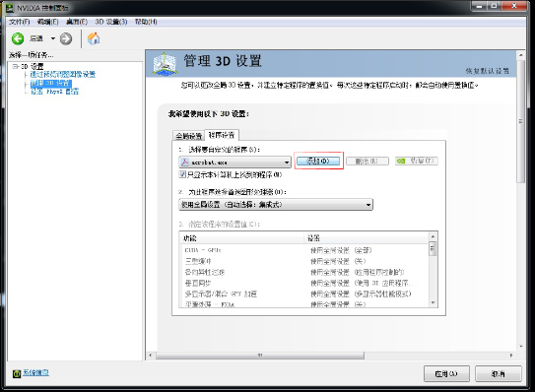The width and height of the screenshot is (535, 392).
Task: Click the Restore Defaults link at top right
Action: coord(488,71)
